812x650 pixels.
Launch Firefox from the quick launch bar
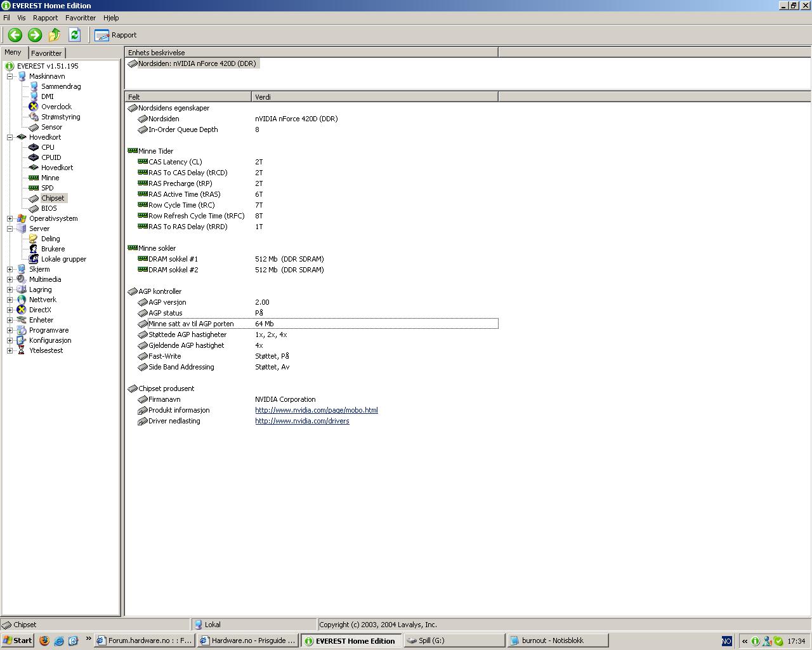[44, 640]
